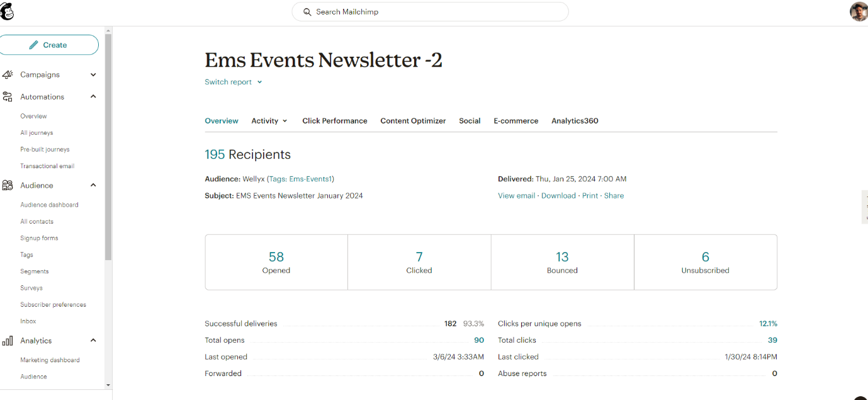The height and width of the screenshot is (400, 868).
Task: Open the Activity tab dropdown
Action: [x=269, y=121]
